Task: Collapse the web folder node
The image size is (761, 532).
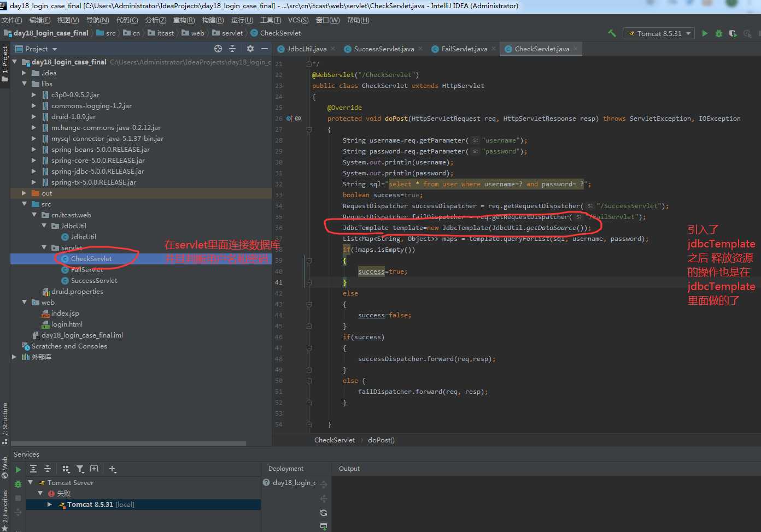Action: [24, 303]
